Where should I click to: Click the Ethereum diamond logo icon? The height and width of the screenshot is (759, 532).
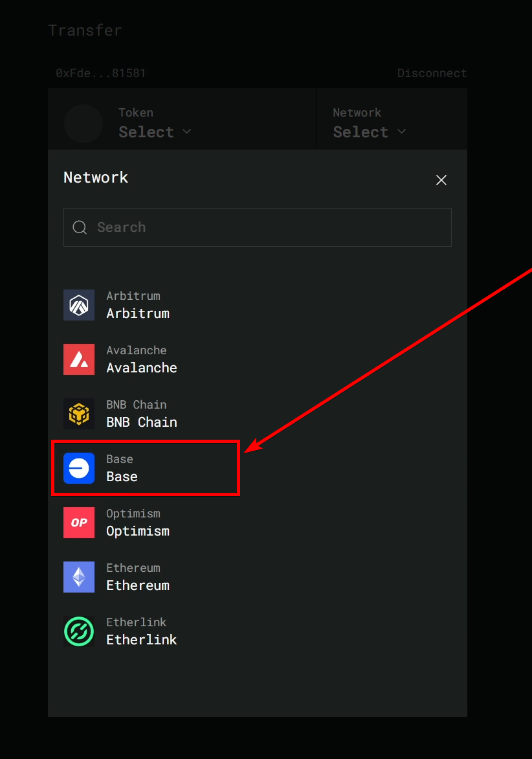(79, 577)
